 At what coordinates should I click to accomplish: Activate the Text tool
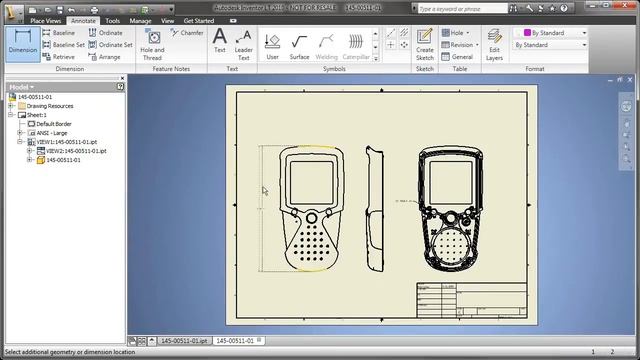[x=220, y=41]
